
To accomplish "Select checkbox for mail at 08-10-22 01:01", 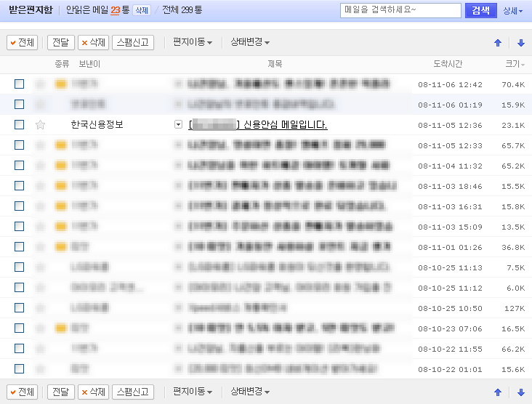I will [x=20, y=368].
